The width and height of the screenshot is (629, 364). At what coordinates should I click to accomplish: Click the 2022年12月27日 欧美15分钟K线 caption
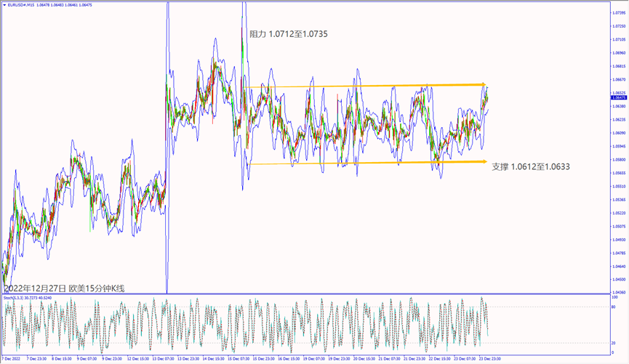(64, 288)
